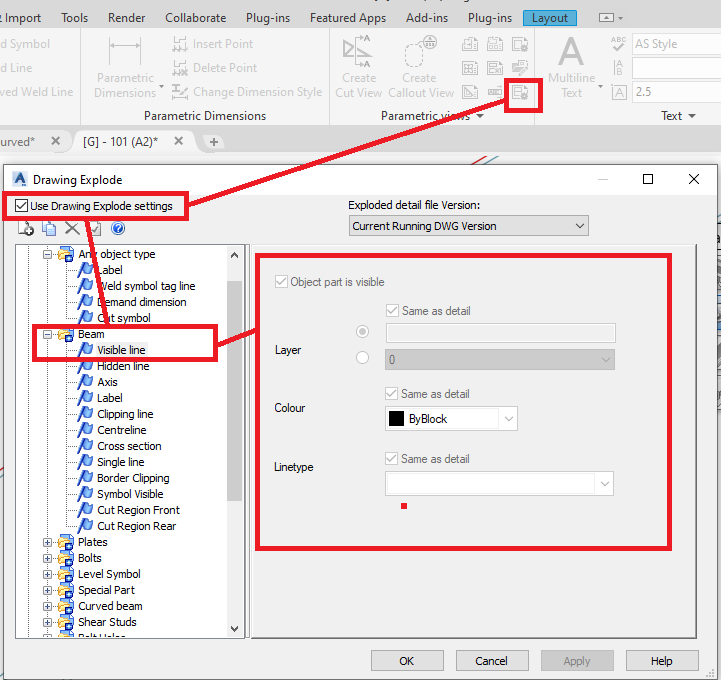This screenshot has width=721, height=680.
Task: Click the Drawing Explode settings ribbon icon
Action: [521, 93]
